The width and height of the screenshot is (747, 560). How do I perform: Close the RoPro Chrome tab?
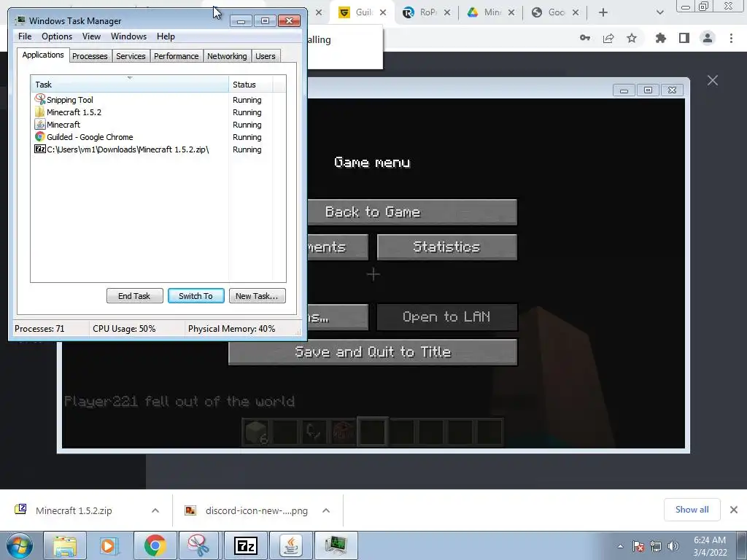[x=447, y=12]
